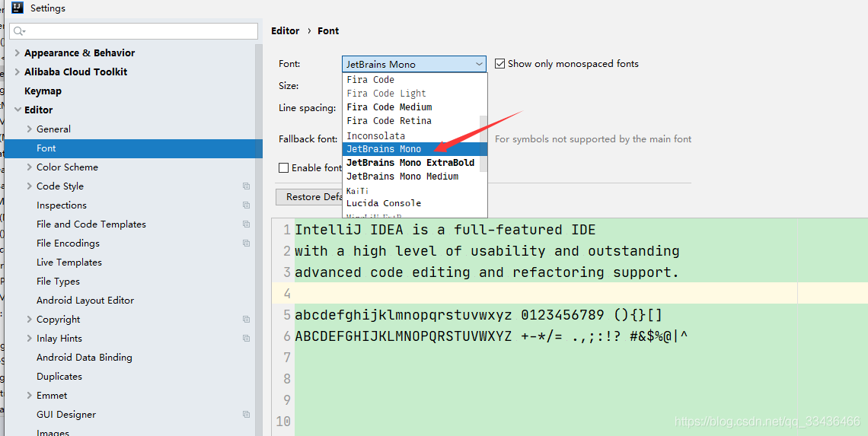Image resolution: width=868 pixels, height=436 pixels.
Task: Open the Keymap settings page
Action: 43,91
